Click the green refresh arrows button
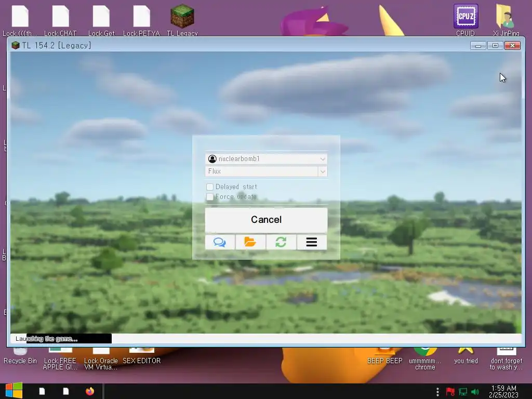This screenshot has height=399, width=532. [281, 242]
